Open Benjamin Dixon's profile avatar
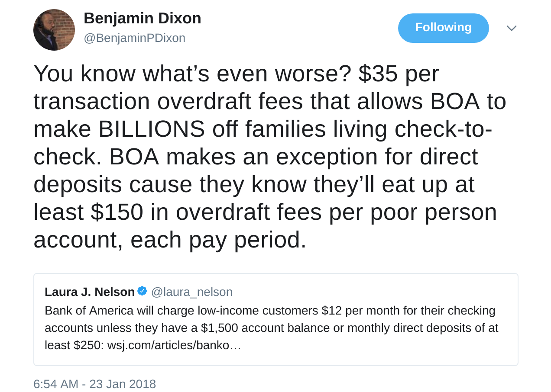 tap(54, 30)
